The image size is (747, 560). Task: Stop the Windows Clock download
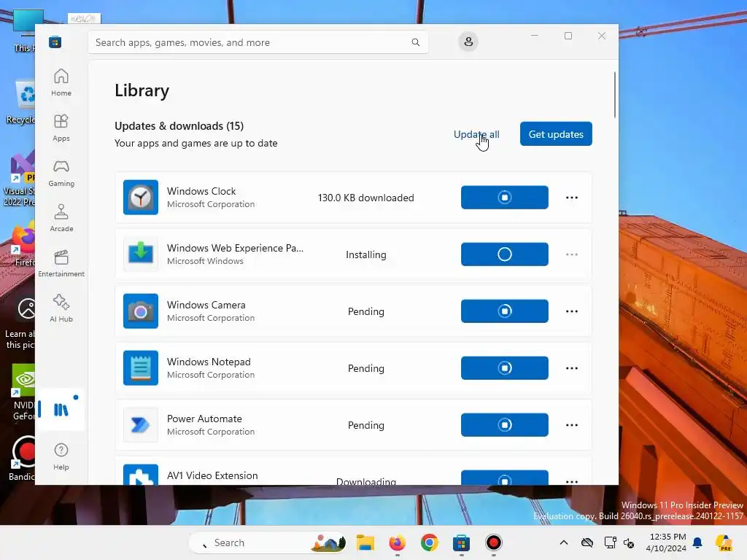pos(505,197)
